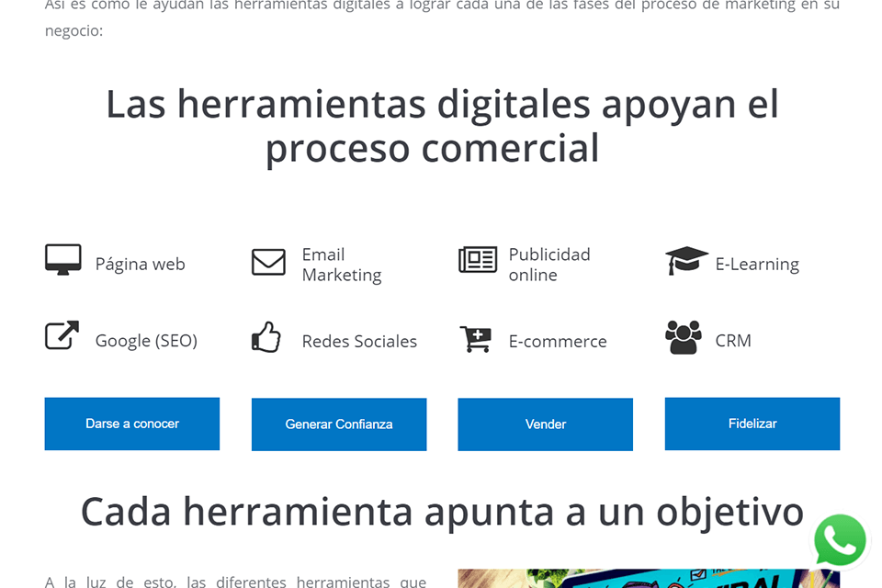Click the Página web monitor icon

coord(63,259)
